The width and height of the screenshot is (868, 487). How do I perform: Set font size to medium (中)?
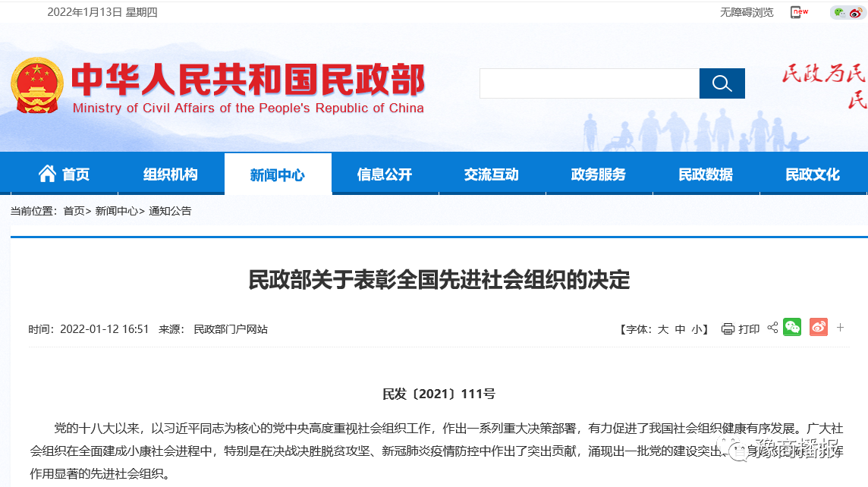coord(680,329)
